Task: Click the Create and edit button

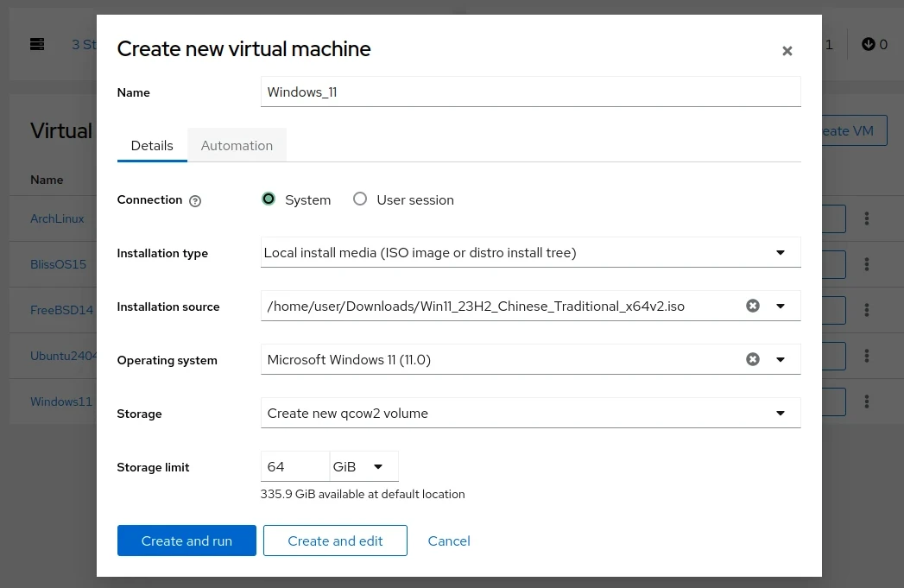Action: [x=335, y=541]
